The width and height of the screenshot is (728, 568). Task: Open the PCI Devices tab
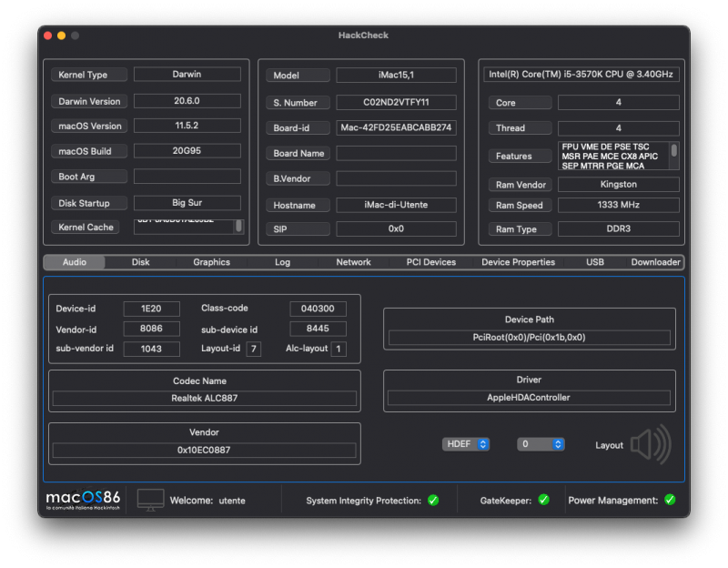pos(430,262)
